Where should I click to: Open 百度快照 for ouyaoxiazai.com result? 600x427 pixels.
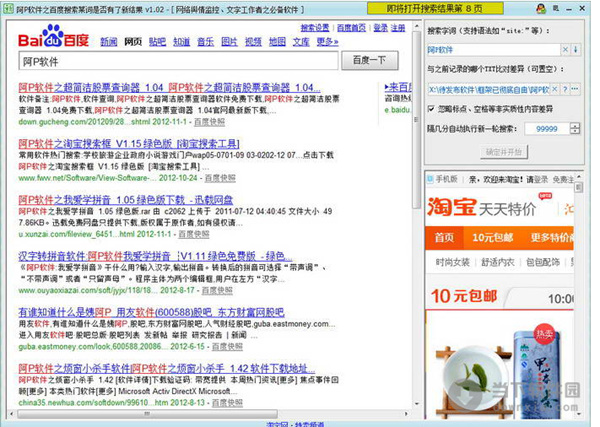pos(217,290)
